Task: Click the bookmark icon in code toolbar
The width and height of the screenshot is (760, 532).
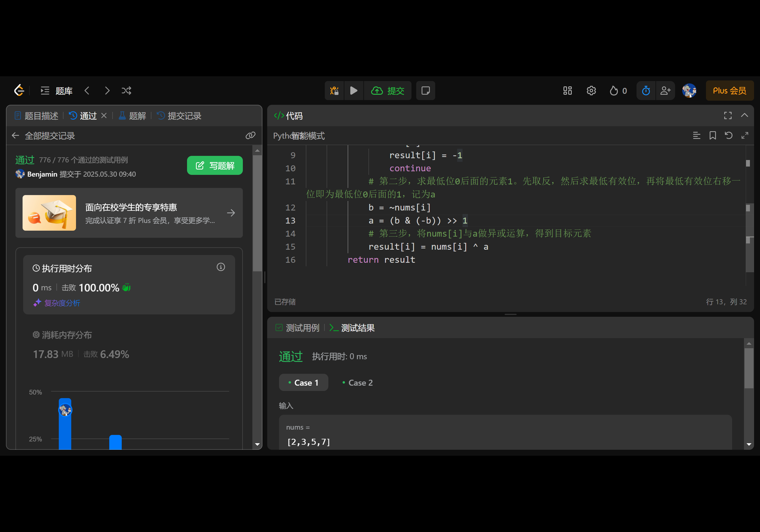Action: [713, 135]
